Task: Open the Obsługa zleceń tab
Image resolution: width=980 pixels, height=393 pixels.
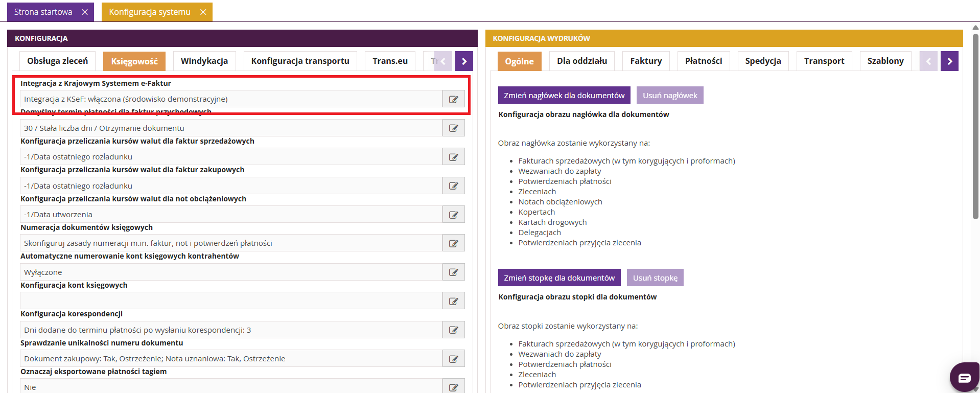Action: (58, 61)
